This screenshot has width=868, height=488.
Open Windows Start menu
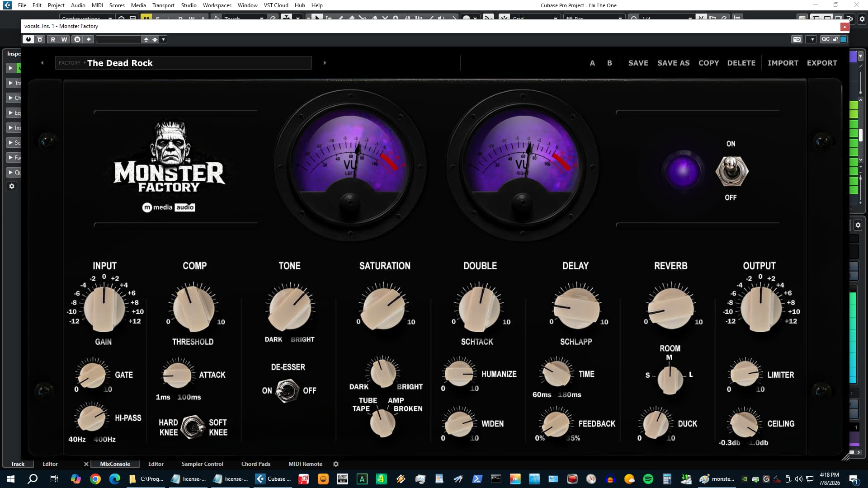tap(11, 479)
